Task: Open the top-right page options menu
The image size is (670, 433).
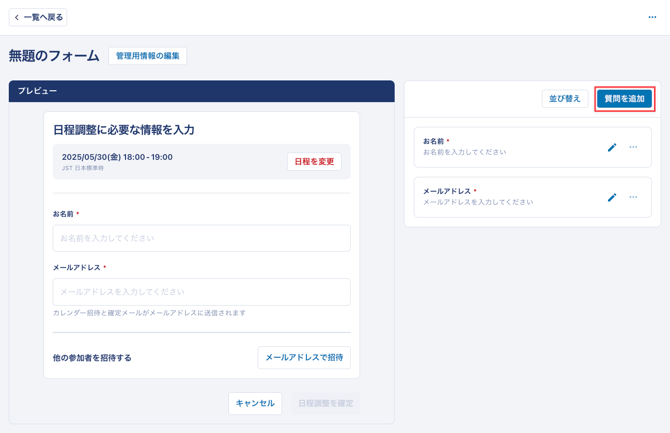Action: (x=652, y=17)
